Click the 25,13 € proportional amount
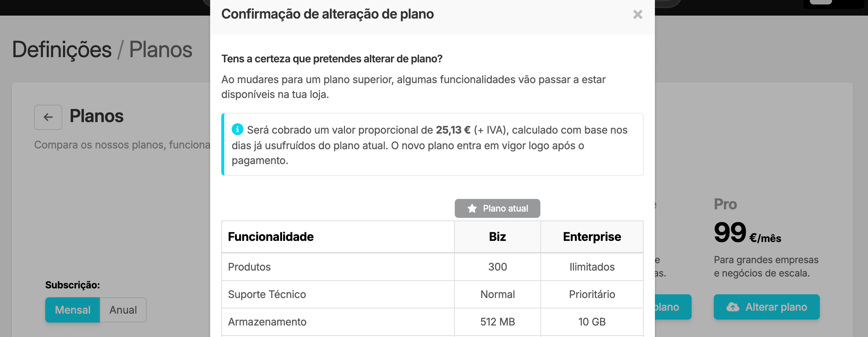This screenshot has height=337, width=868. (453, 130)
